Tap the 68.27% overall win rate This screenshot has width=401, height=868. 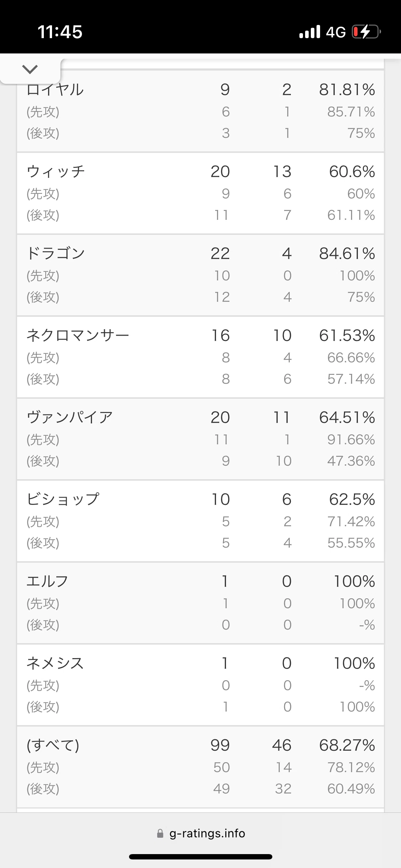point(347,745)
